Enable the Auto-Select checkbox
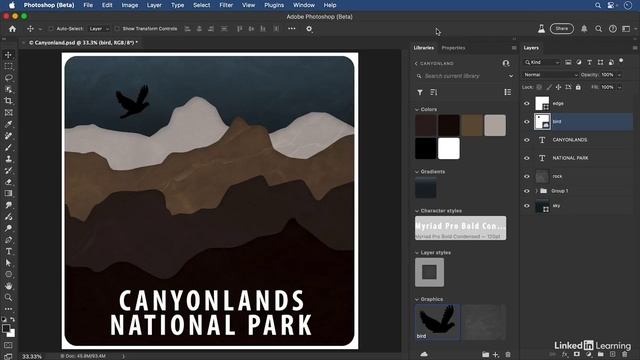This screenshot has width=640, height=360. tap(51, 29)
